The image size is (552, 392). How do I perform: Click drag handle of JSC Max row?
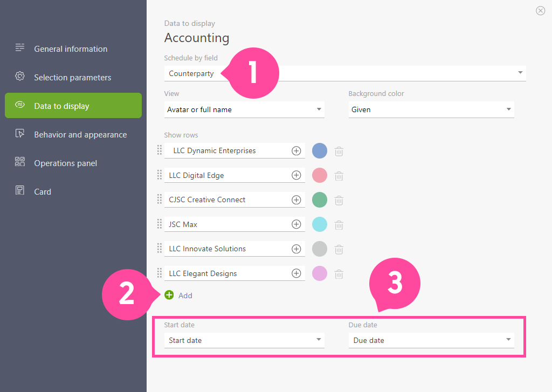(160, 224)
